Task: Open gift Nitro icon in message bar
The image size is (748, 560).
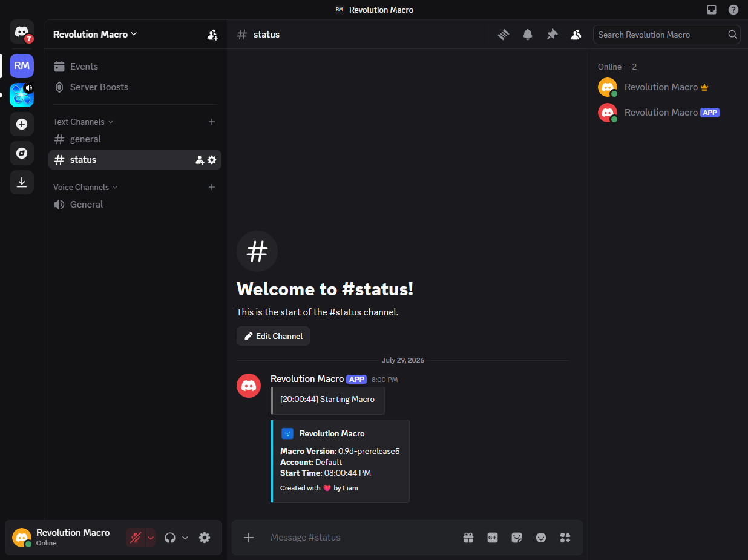Action: 468,538
